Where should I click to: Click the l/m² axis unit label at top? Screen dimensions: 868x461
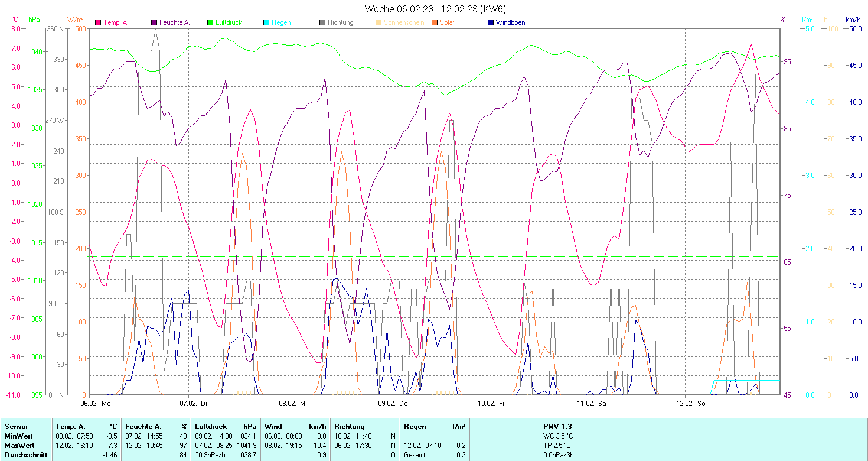[x=807, y=19]
